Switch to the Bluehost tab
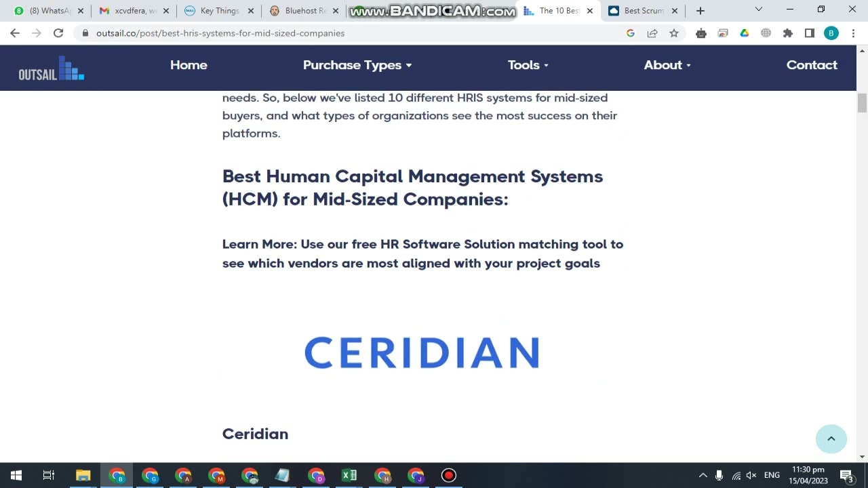This screenshot has height=488, width=868. tap(302, 11)
